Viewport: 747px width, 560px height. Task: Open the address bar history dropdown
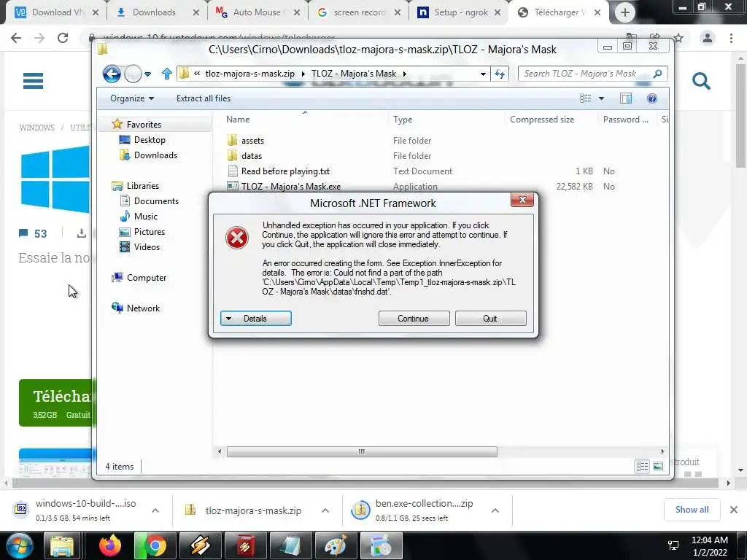(483, 74)
